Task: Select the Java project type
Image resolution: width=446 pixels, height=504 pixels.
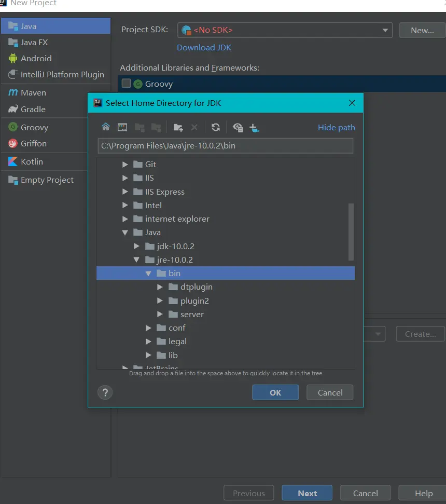Action: (x=56, y=26)
